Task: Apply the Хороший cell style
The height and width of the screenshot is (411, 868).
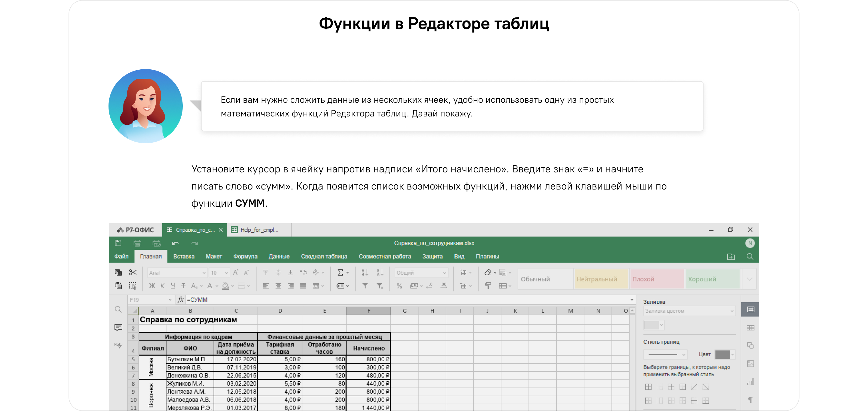Action: pyautogui.click(x=713, y=279)
